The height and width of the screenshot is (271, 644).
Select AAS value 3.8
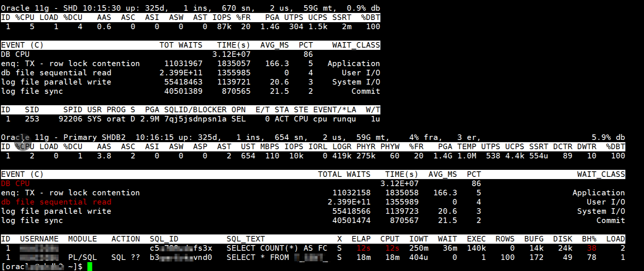pyautogui.click(x=104, y=156)
